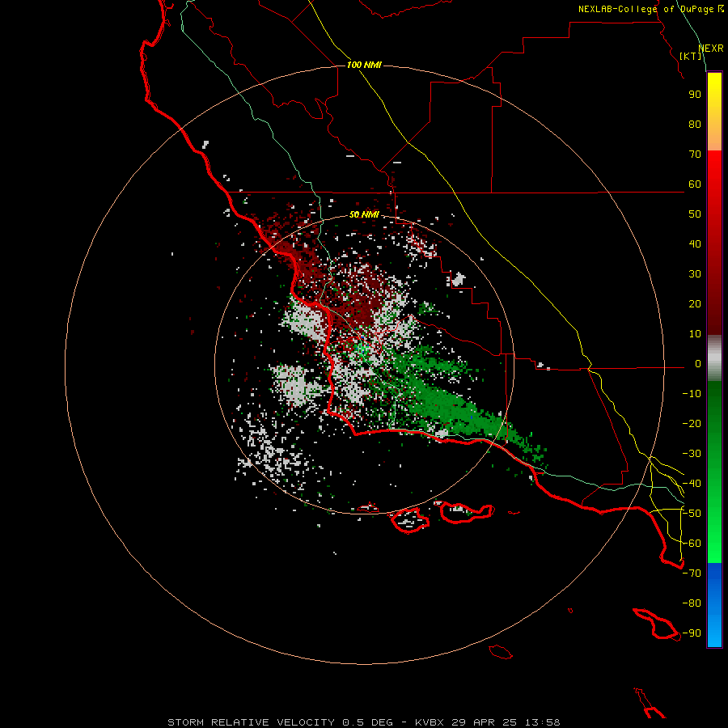Viewport: 728px width, 728px height.
Task: Click the 100 NMI range ring label
Action: tap(364, 65)
